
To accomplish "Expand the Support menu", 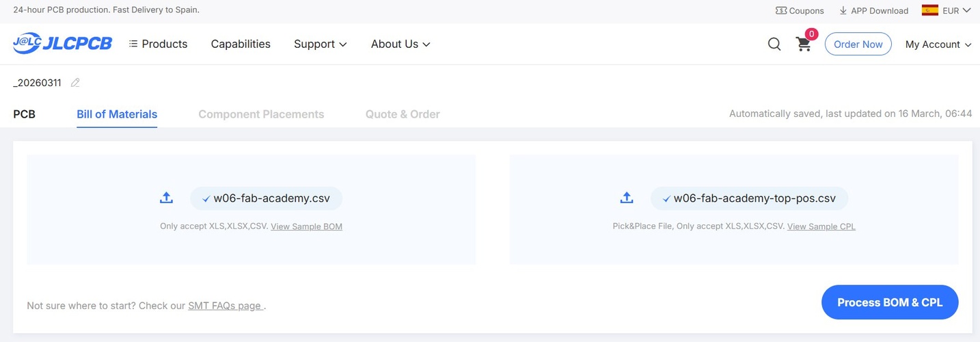I will coord(320,44).
